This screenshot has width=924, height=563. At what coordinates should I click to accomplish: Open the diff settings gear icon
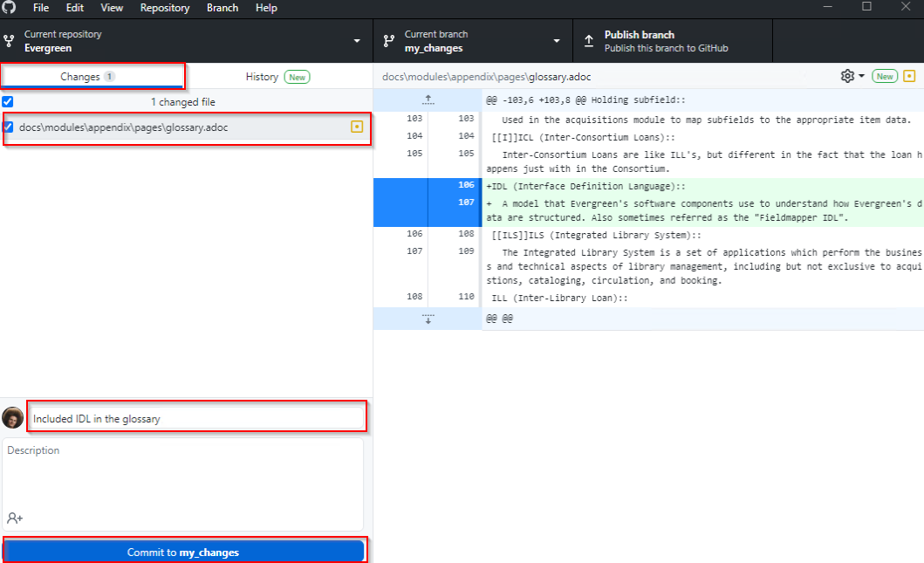845,76
